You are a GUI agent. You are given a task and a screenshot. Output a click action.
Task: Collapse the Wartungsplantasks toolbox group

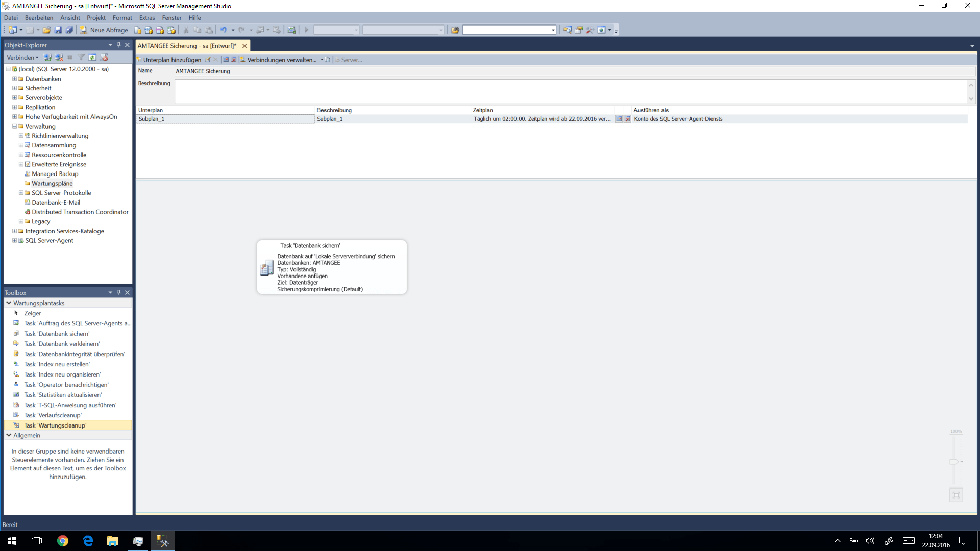pyautogui.click(x=9, y=303)
